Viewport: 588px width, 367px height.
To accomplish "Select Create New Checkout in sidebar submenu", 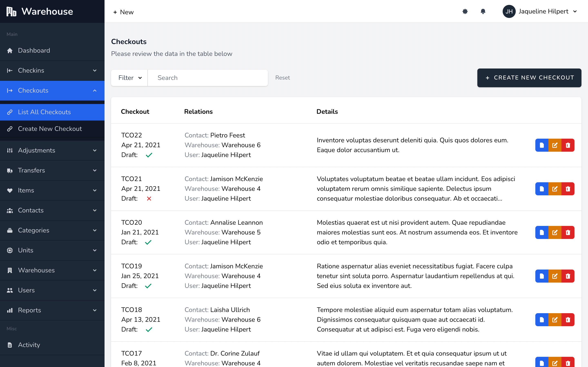I will tap(50, 129).
